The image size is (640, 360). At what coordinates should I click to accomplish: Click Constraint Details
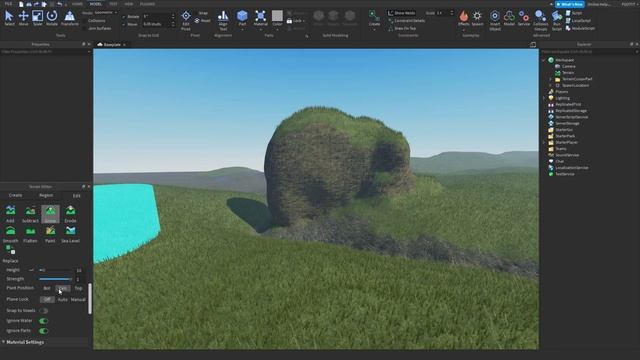(x=407, y=21)
